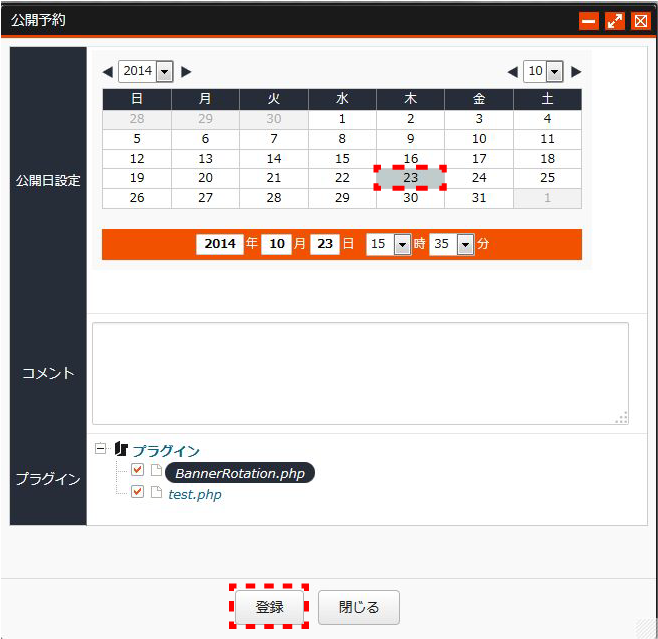Screen dimensions: 658x639
Task: Click the month field showing 10
Action: click(277, 244)
